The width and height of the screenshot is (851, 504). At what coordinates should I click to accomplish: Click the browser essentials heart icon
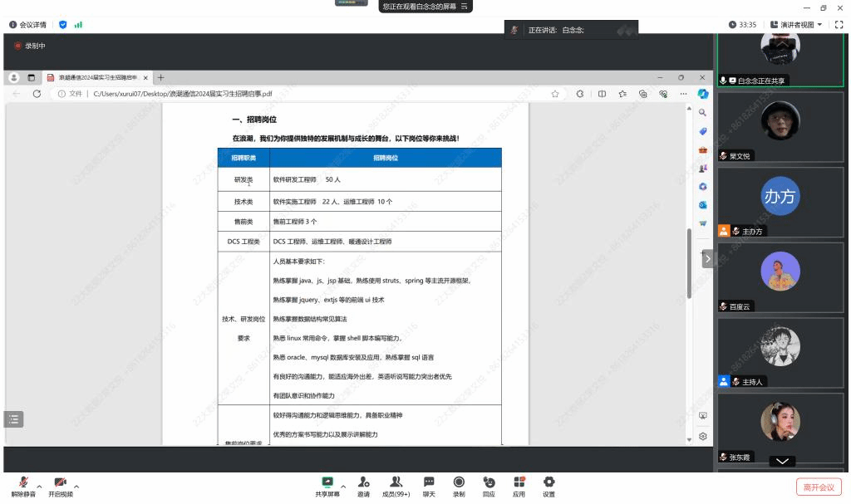pyautogui.click(x=663, y=94)
